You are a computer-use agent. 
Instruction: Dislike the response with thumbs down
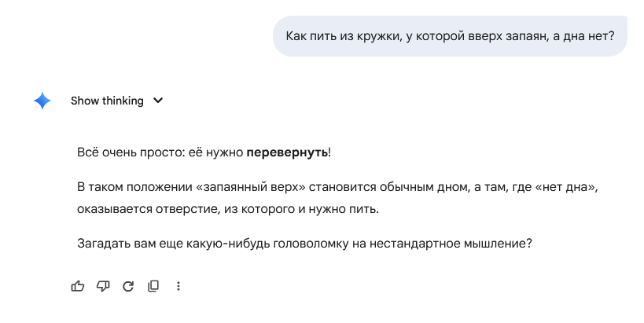coord(103,286)
